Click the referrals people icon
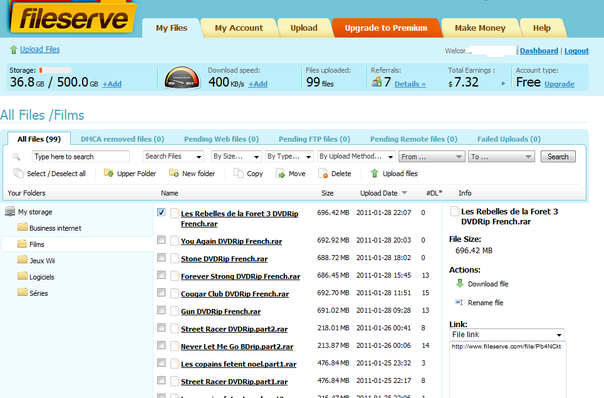Viewport: 604px width, 398px height. (x=377, y=82)
